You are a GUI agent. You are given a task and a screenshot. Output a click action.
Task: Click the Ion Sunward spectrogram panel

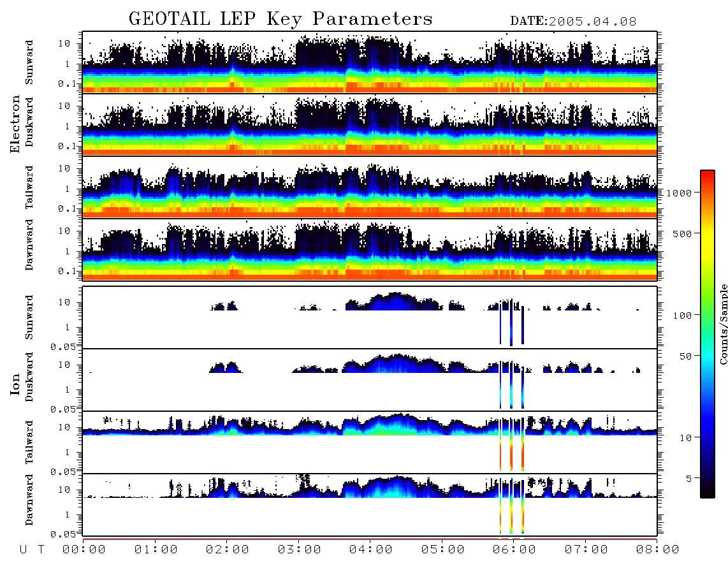pos(370,317)
